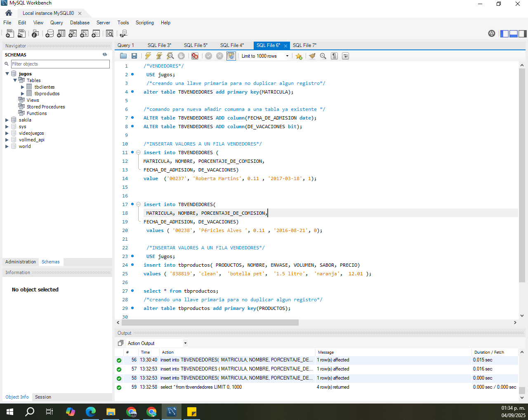Toggle word wrapping in the editor

345,56
